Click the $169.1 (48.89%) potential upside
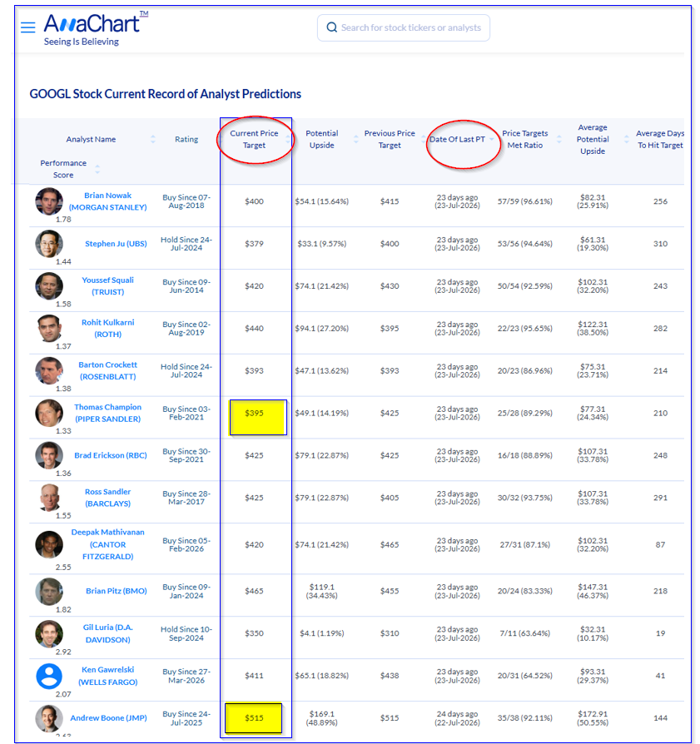700x744 pixels. 322,718
